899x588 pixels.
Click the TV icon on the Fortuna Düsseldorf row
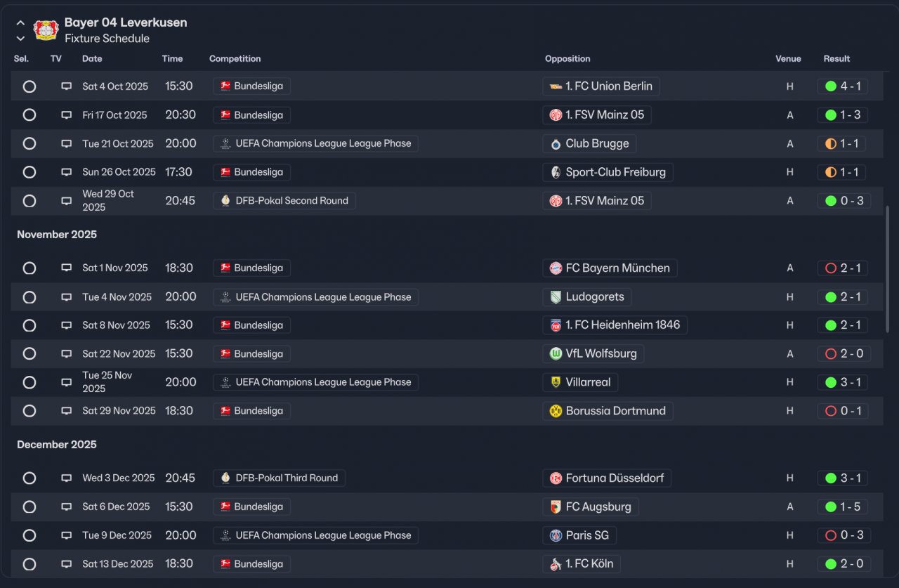pos(66,478)
